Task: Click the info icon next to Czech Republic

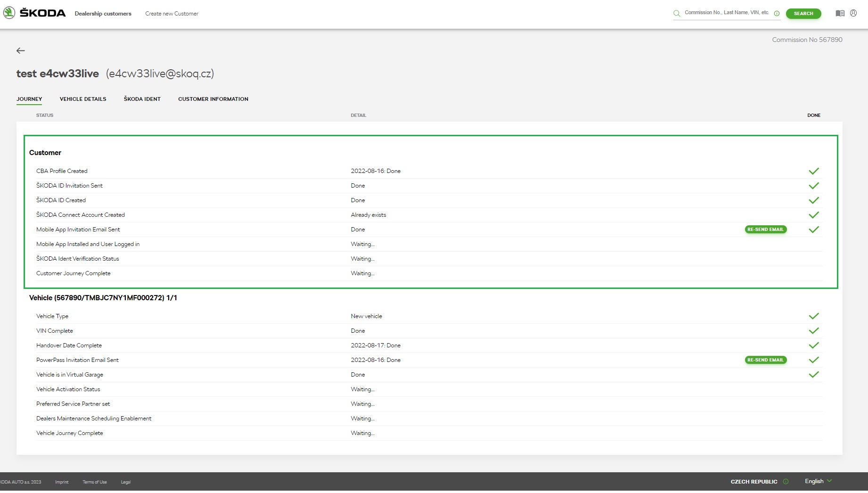Action: 786,482
